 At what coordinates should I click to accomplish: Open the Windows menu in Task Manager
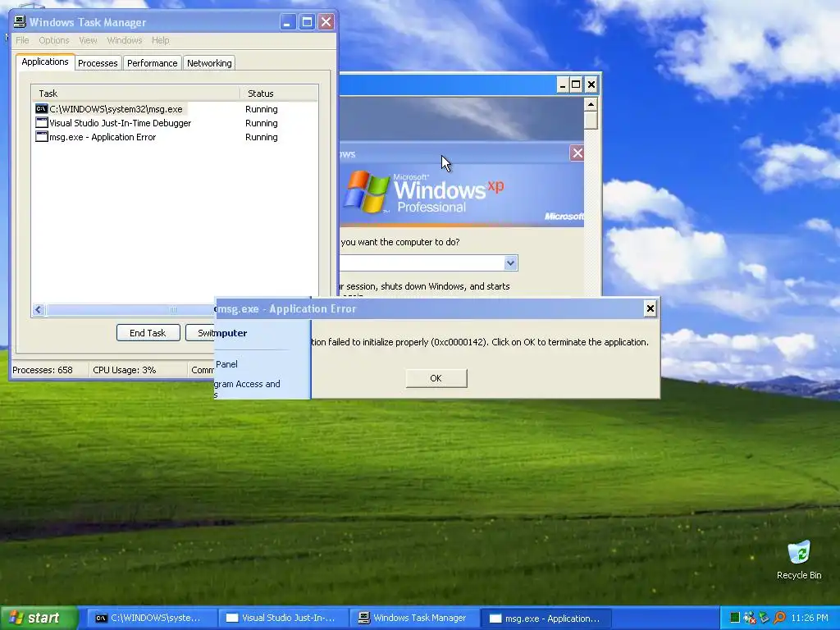[x=125, y=40]
